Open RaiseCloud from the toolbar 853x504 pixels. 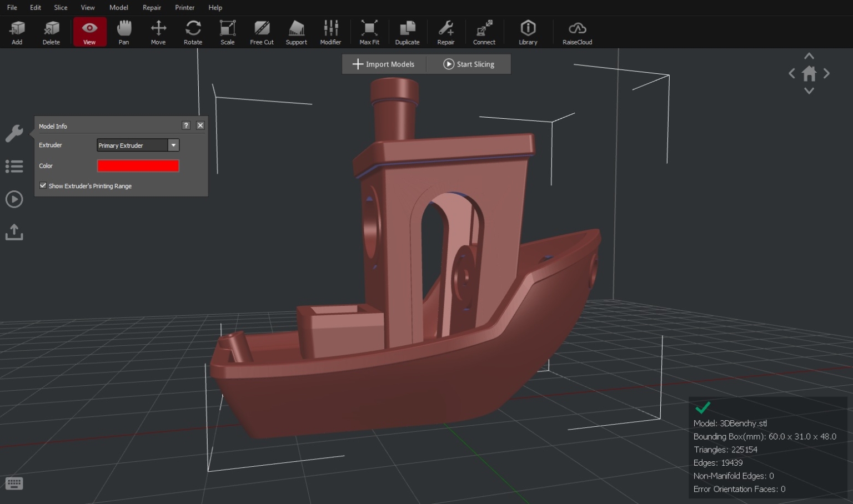pos(577,32)
